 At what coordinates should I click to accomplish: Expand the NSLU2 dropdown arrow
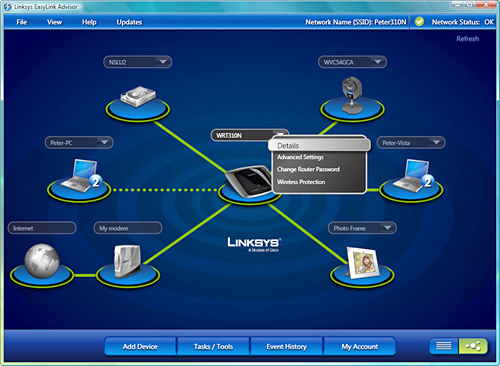pyautogui.click(x=163, y=62)
